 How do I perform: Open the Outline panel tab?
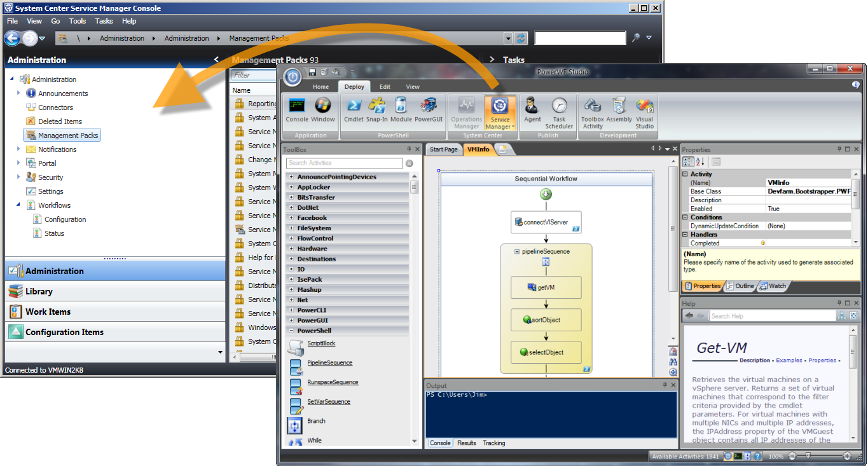(x=740, y=286)
